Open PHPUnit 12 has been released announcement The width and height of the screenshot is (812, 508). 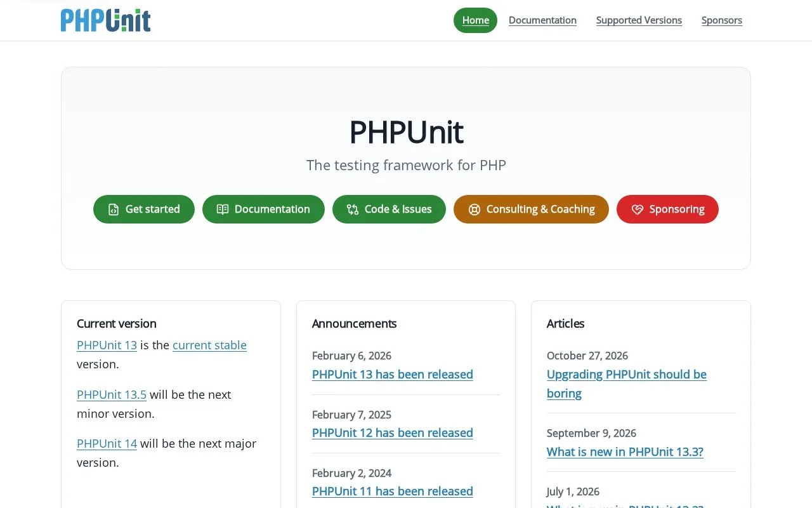(393, 432)
